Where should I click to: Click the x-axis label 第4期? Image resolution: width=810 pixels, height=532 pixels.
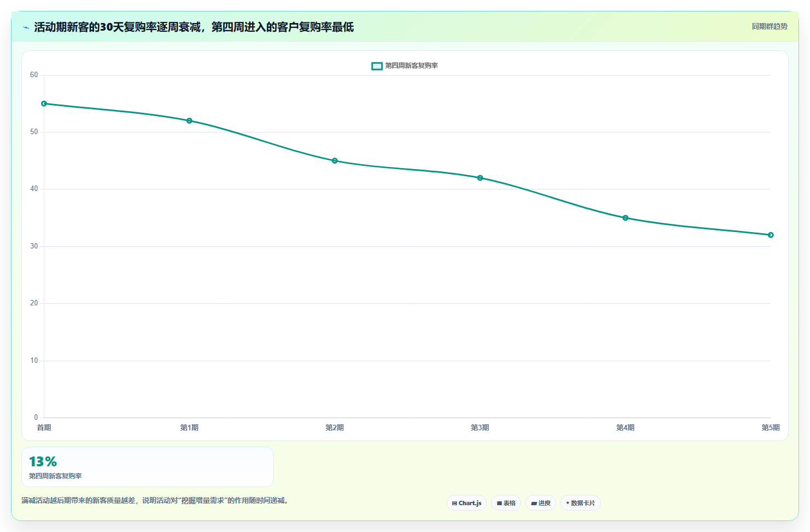[x=626, y=427]
